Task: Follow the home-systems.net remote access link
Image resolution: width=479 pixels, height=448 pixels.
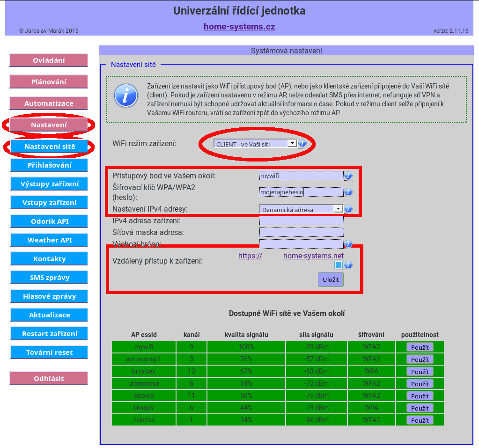Action: 313,256
